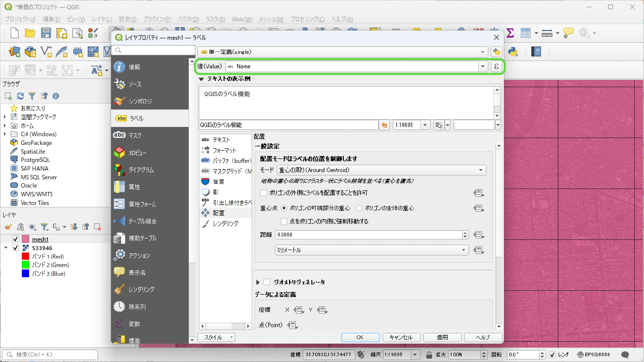The width and height of the screenshot is (644, 362).
Task: Open the ミリメートル unit dropdown
Action: 371,250
